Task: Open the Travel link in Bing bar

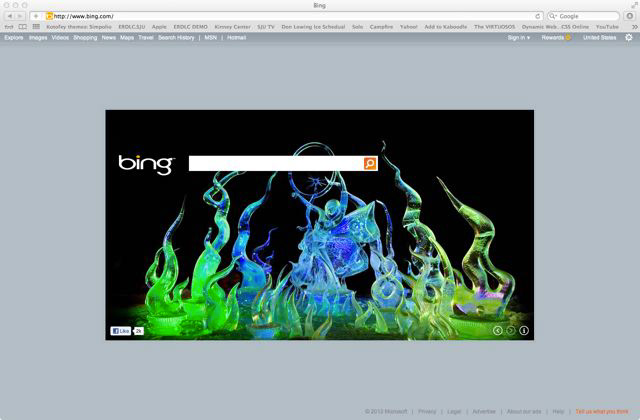Action: (146, 38)
